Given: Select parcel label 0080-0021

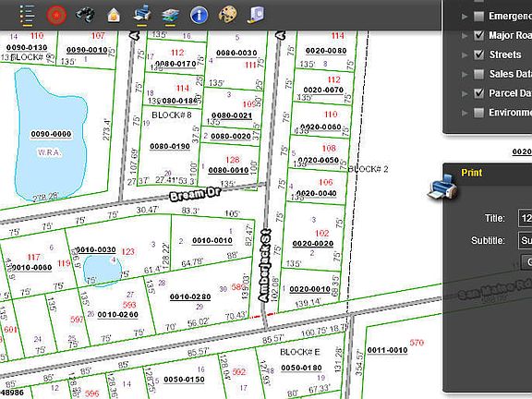Looking at the screenshot, I should 232,115.
